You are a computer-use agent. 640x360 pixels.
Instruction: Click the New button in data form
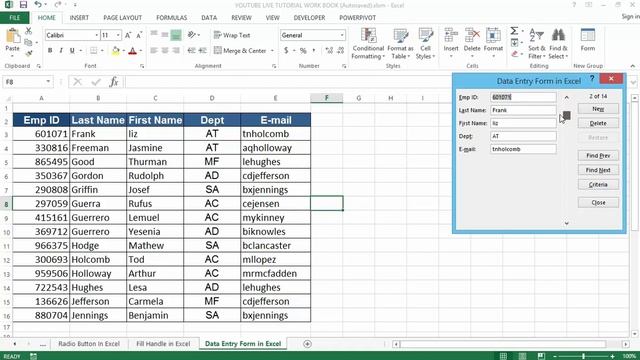598,109
